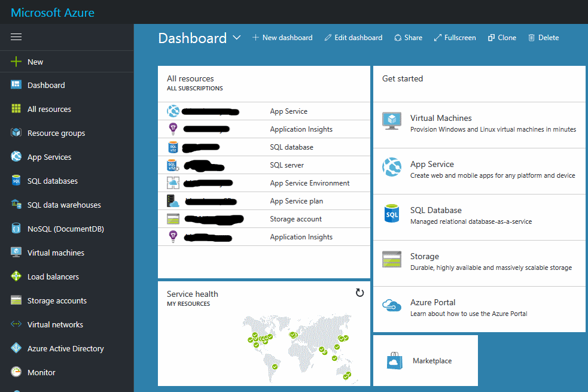
Task: Click the Storage account type label
Action: (296, 219)
